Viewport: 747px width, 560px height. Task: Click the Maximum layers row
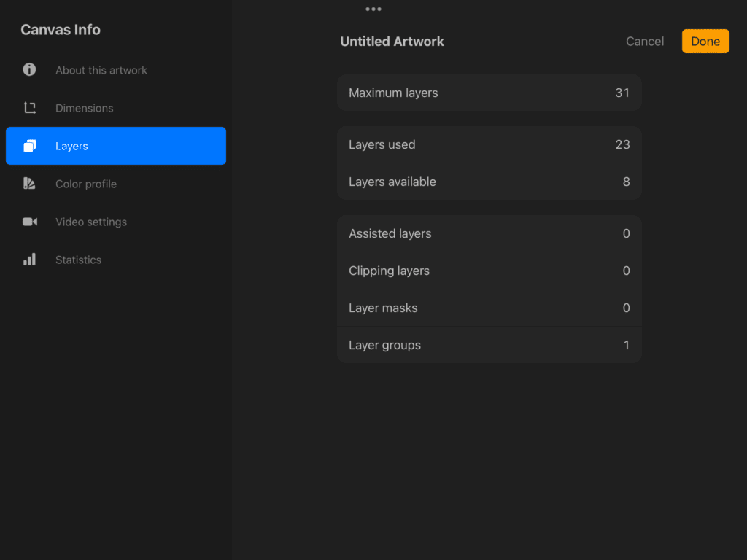(489, 93)
